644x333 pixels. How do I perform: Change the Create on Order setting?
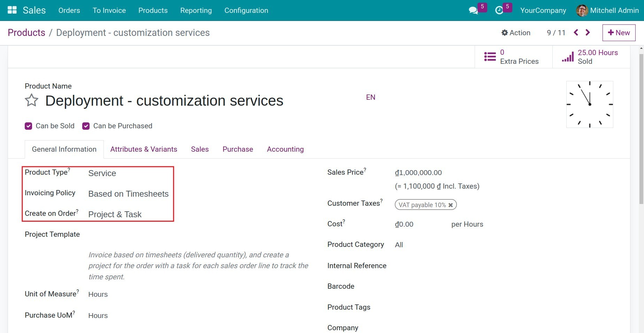point(115,214)
